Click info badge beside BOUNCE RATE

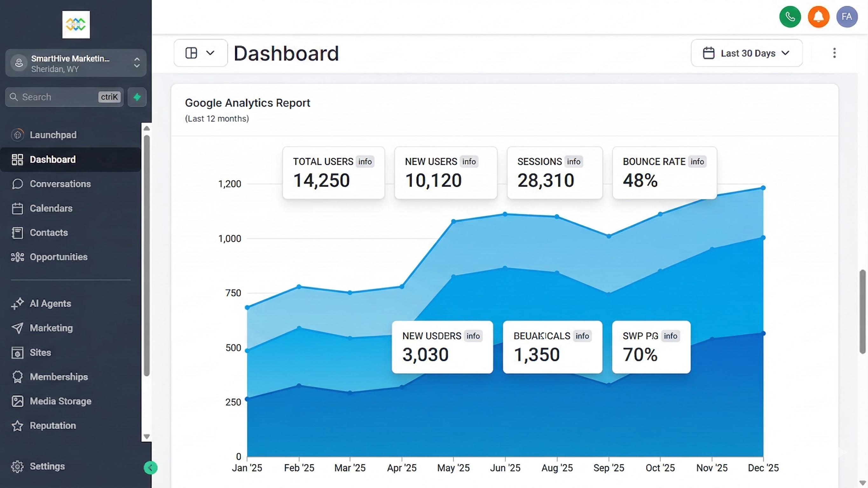[x=697, y=162]
